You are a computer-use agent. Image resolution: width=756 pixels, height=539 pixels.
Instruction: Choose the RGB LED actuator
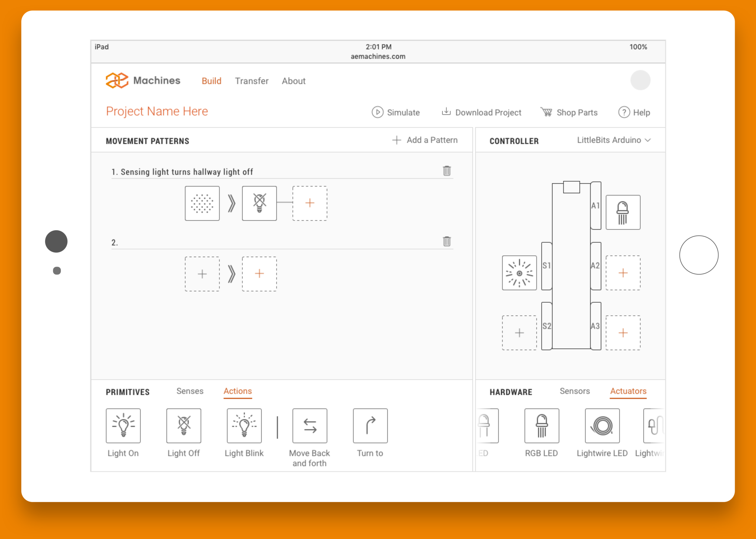point(542,426)
